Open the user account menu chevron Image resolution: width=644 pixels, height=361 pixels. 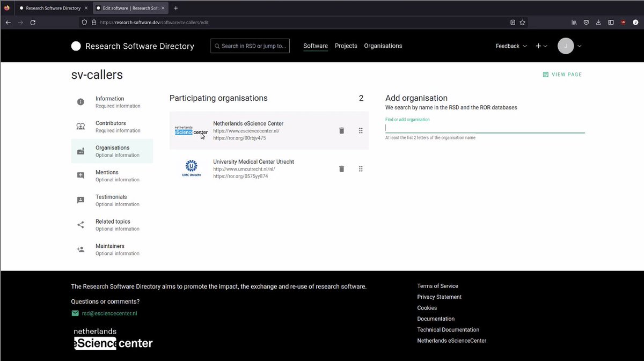[580, 46]
